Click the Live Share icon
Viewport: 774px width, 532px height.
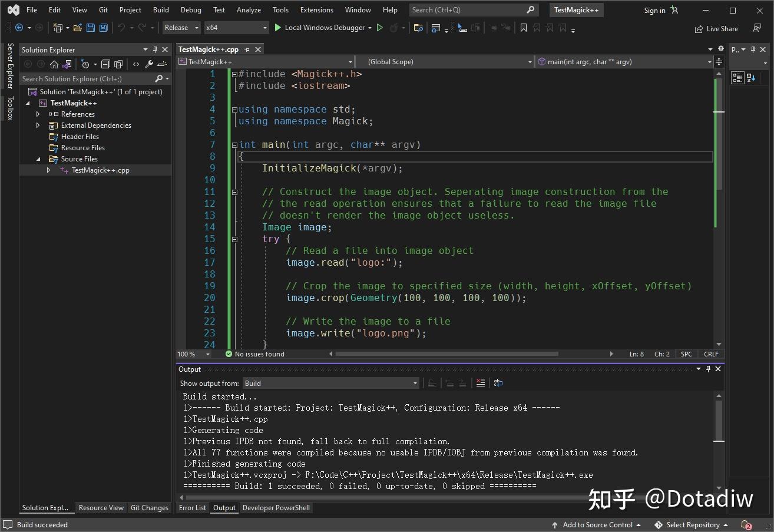(716, 28)
